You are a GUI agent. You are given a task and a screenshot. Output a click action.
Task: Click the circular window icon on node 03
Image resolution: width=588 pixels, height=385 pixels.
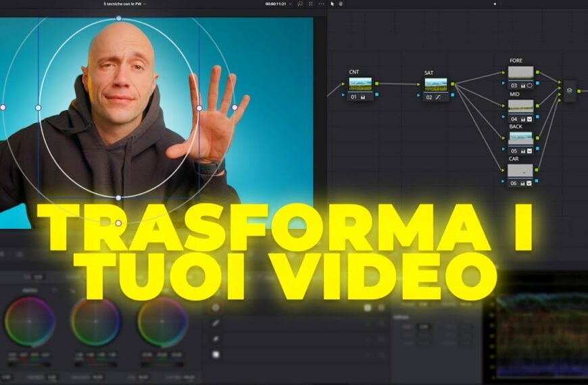tap(529, 86)
